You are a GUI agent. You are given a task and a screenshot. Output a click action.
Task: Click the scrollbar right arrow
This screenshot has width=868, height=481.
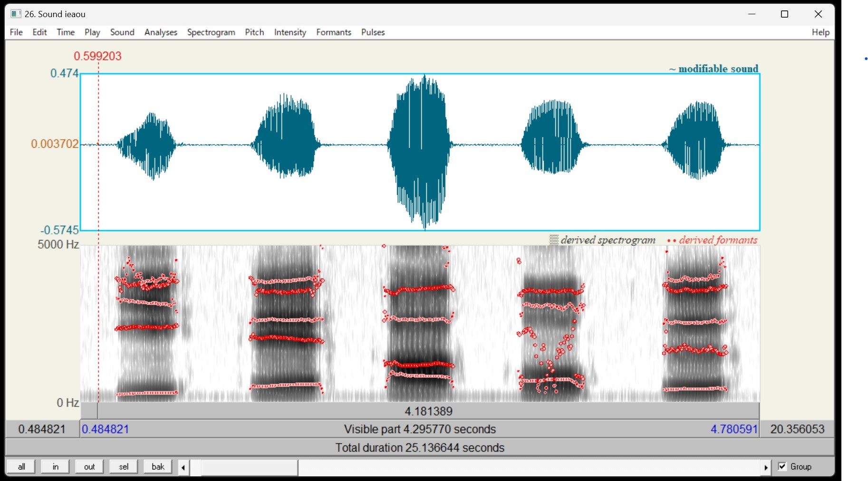coord(765,467)
